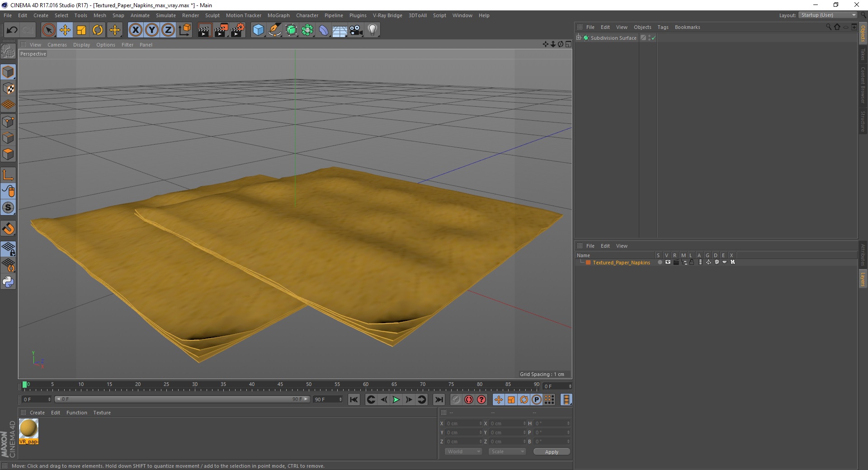
Task: Open the viewport Display menu
Action: [81, 45]
